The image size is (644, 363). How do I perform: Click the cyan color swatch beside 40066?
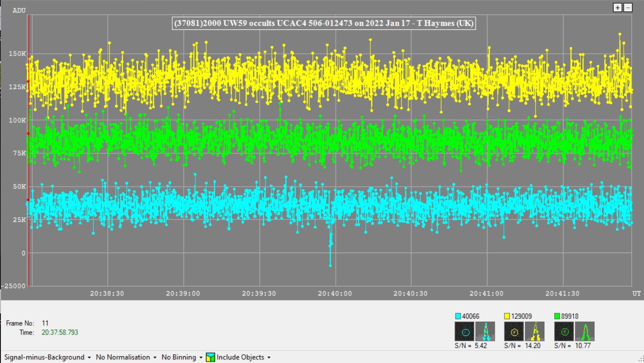[x=458, y=316]
